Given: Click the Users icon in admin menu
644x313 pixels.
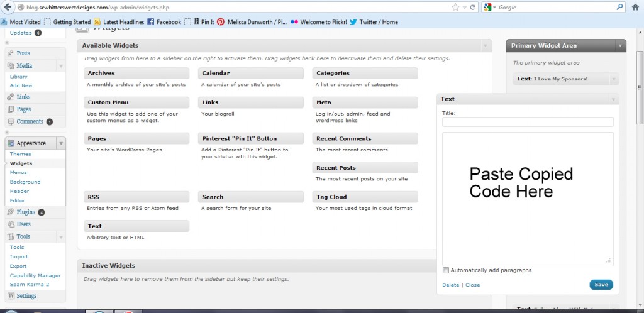Looking at the screenshot, I should tap(11, 224).
